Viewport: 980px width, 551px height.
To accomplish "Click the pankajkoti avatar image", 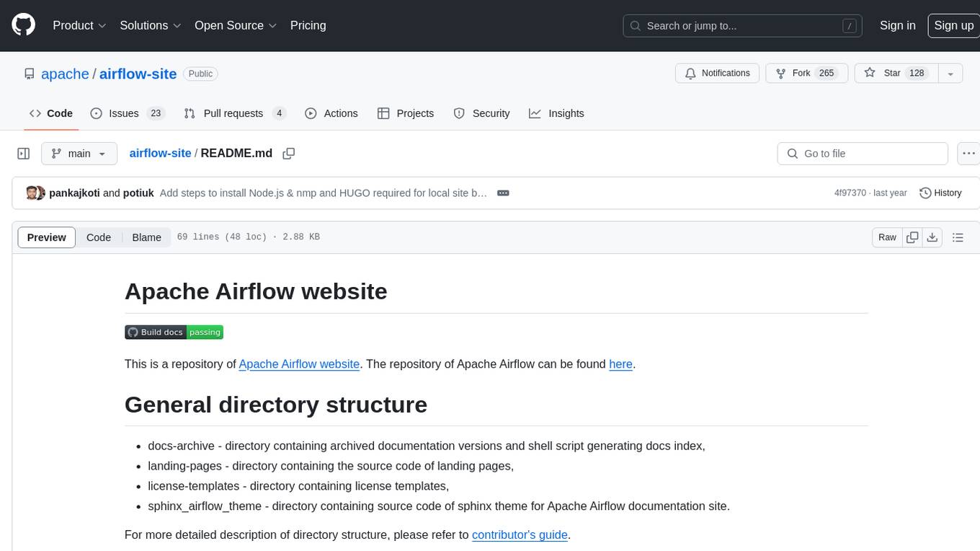I will 31,193.
